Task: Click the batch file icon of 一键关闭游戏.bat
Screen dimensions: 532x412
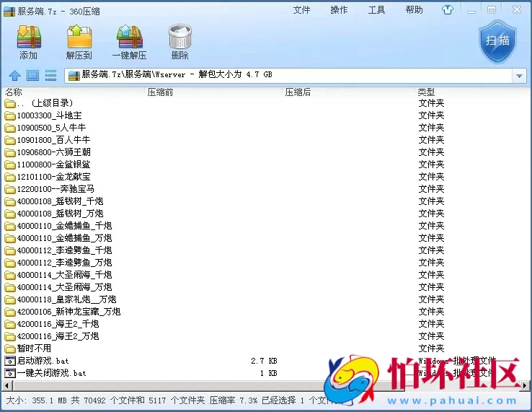Action: [x=10, y=373]
